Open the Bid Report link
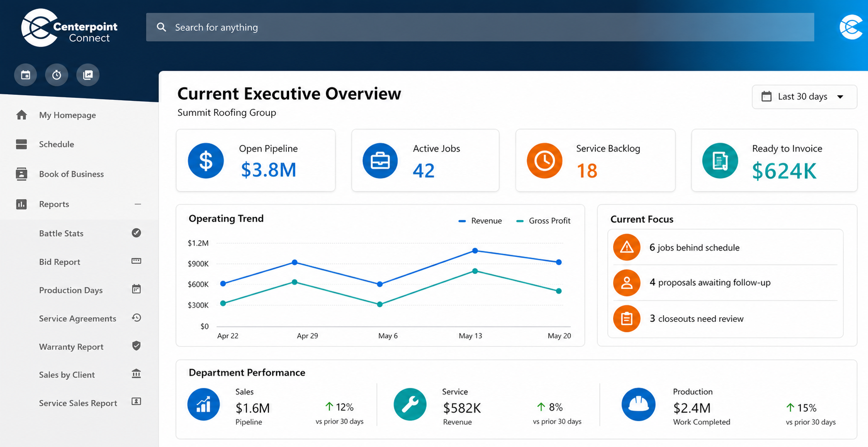868x447 pixels. [x=60, y=262]
